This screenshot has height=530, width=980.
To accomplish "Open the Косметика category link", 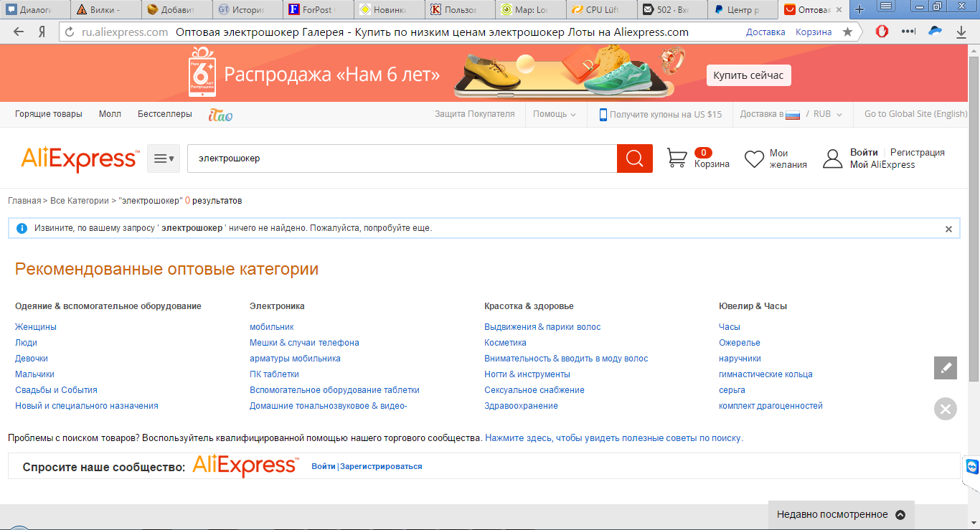I will coord(505,343).
